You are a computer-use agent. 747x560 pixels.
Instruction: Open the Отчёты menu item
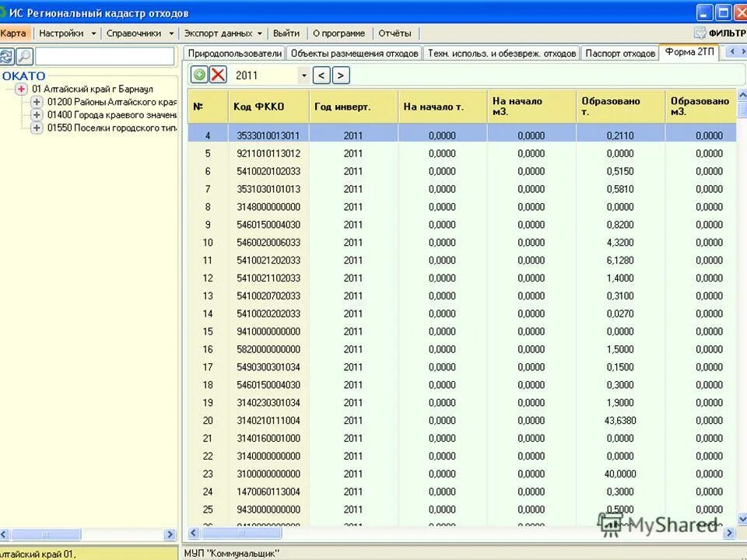[395, 33]
